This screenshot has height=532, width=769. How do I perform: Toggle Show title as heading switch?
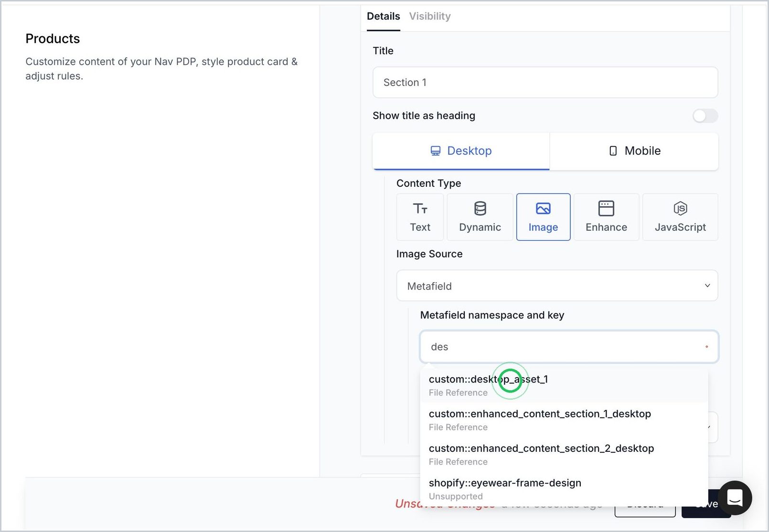pos(705,116)
